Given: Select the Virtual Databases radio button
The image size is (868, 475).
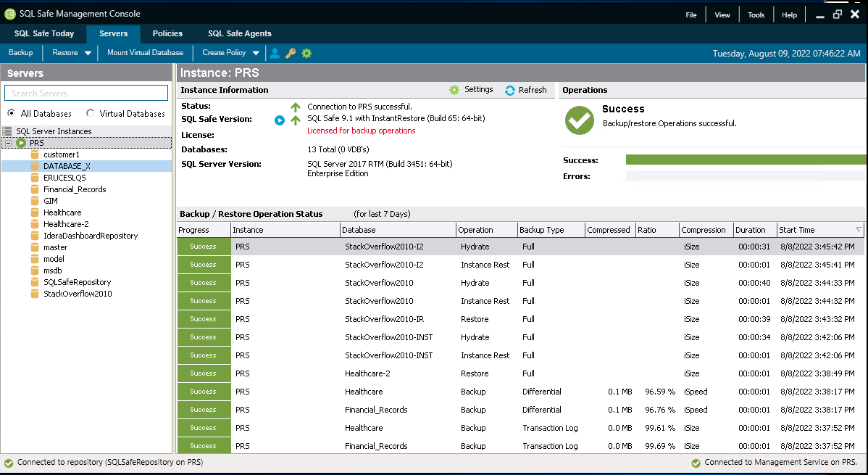Looking at the screenshot, I should click(x=91, y=113).
